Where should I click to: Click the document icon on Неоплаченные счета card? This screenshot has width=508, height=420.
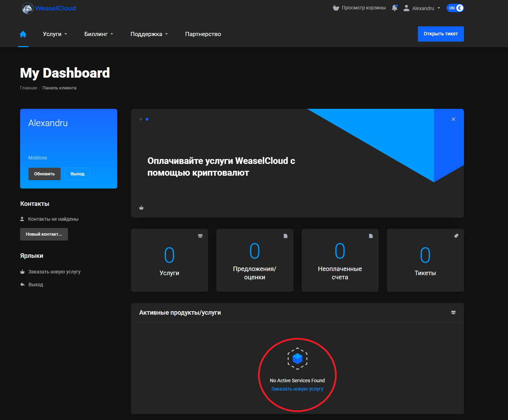point(371,236)
